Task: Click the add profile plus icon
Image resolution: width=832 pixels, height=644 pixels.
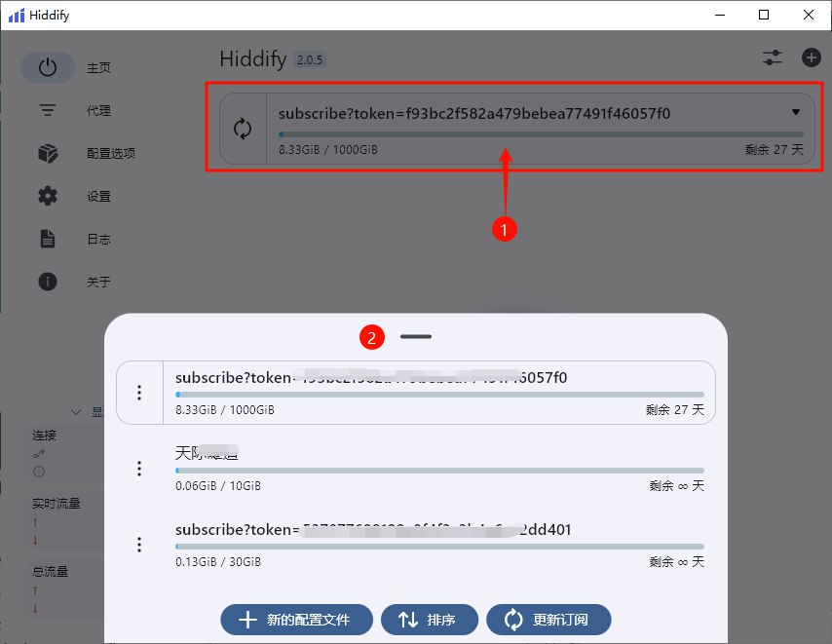Action: point(811,58)
